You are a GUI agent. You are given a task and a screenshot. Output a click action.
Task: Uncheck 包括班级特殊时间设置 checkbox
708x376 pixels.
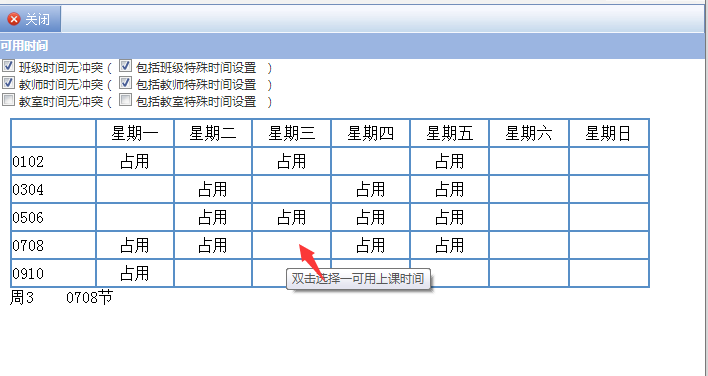(x=125, y=66)
